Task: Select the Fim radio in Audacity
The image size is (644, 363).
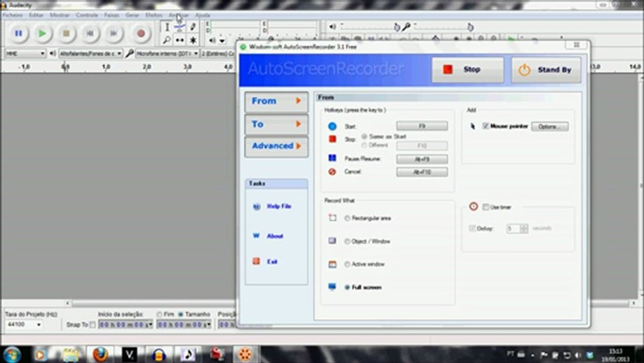Action: tap(159, 314)
